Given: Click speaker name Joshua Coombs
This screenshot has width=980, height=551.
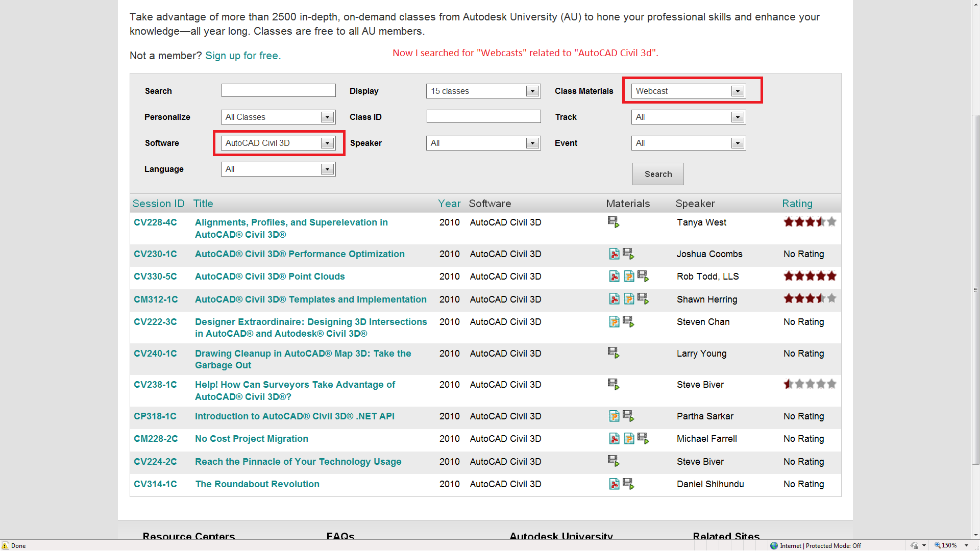Looking at the screenshot, I should coord(709,254).
